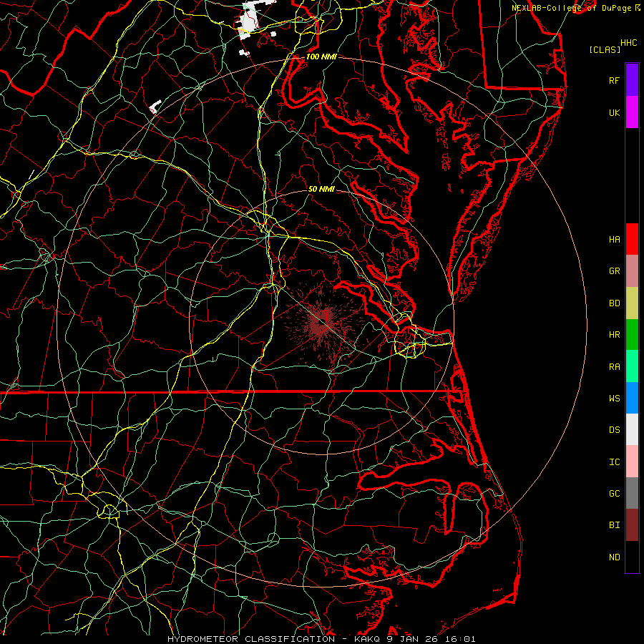Click the 'IC' legend label
644x644 pixels.
click(614, 462)
